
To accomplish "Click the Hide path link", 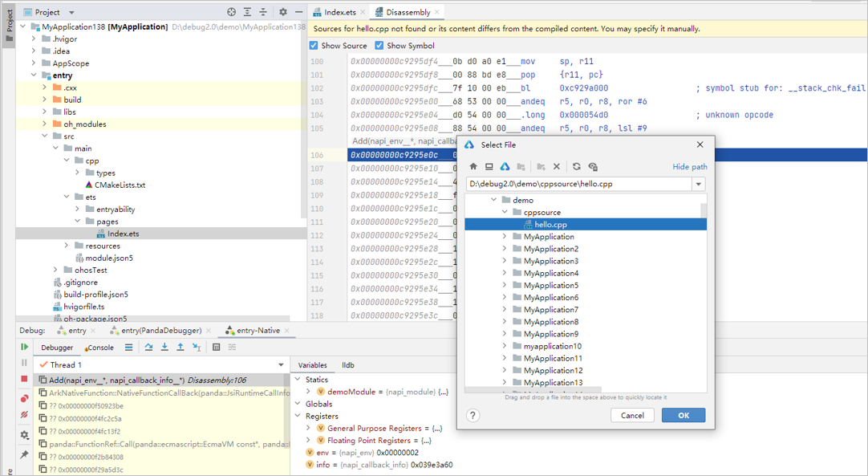I will pos(689,167).
